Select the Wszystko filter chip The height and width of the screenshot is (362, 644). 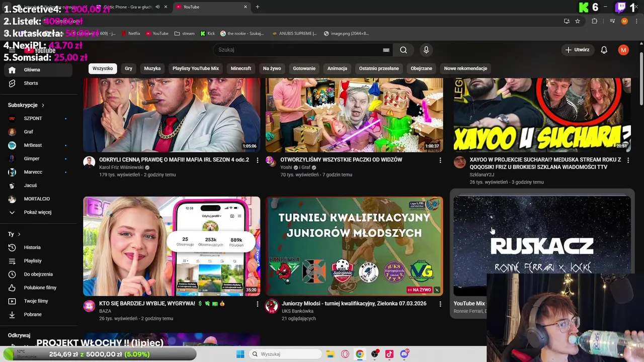click(103, 68)
